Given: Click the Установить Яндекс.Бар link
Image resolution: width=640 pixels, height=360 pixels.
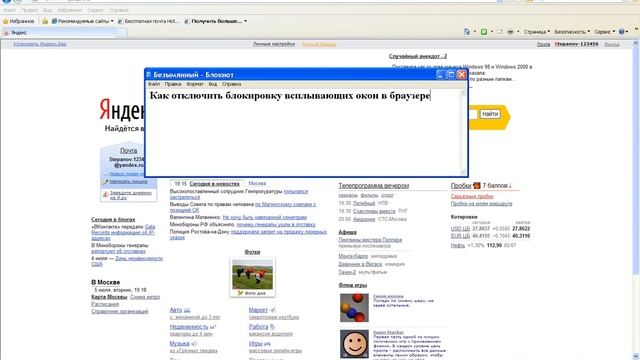Looking at the screenshot, I should click(x=40, y=44).
